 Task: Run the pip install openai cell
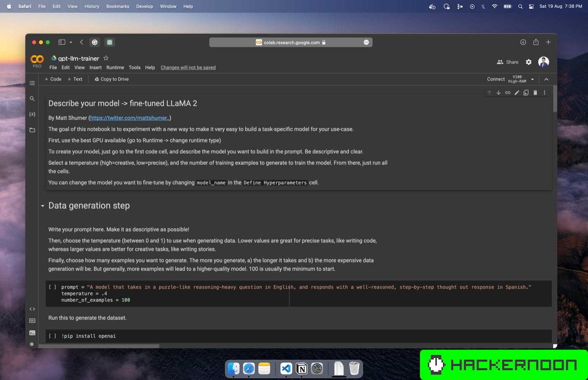(52, 336)
